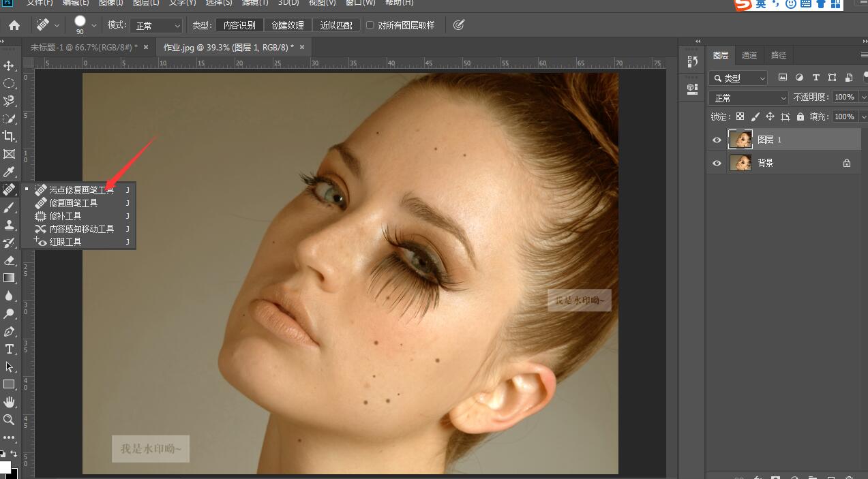Toggle visibility of the 背景 layer

pyautogui.click(x=717, y=163)
